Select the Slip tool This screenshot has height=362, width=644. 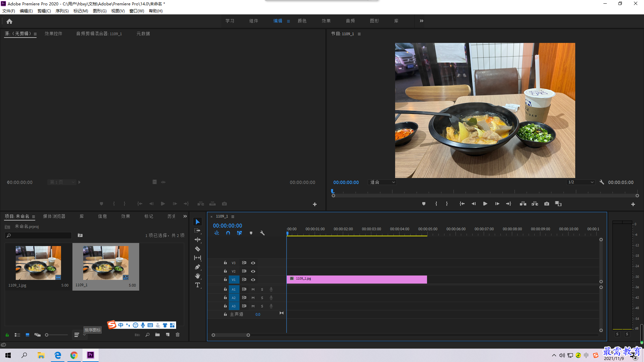198,258
